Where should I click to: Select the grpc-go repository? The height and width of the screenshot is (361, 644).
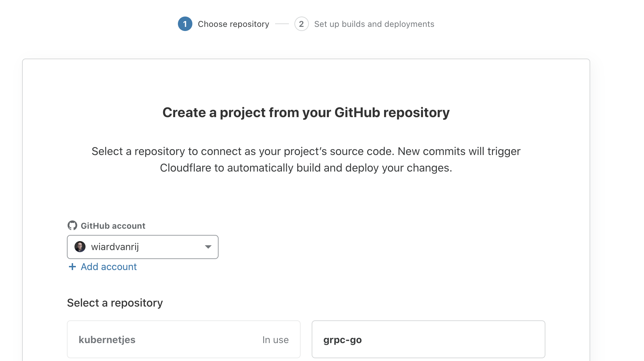(x=429, y=339)
